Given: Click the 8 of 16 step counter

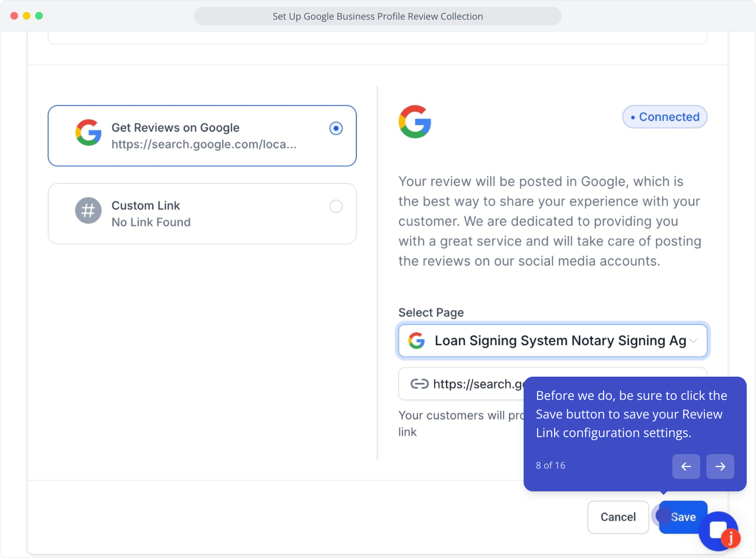Looking at the screenshot, I should click(x=550, y=466).
